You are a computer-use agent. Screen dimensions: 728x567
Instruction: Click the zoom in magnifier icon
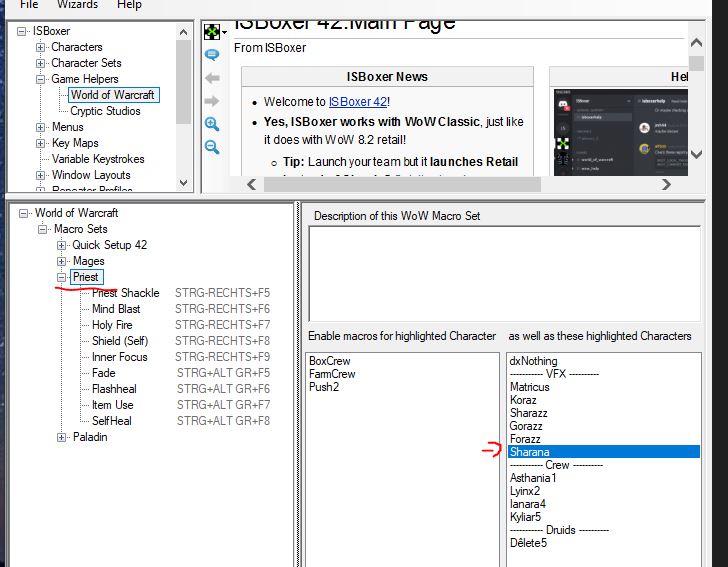pos(212,124)
